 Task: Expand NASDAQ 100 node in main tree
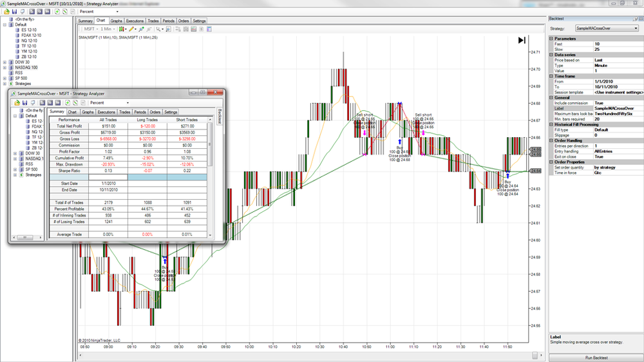(5, 68)
